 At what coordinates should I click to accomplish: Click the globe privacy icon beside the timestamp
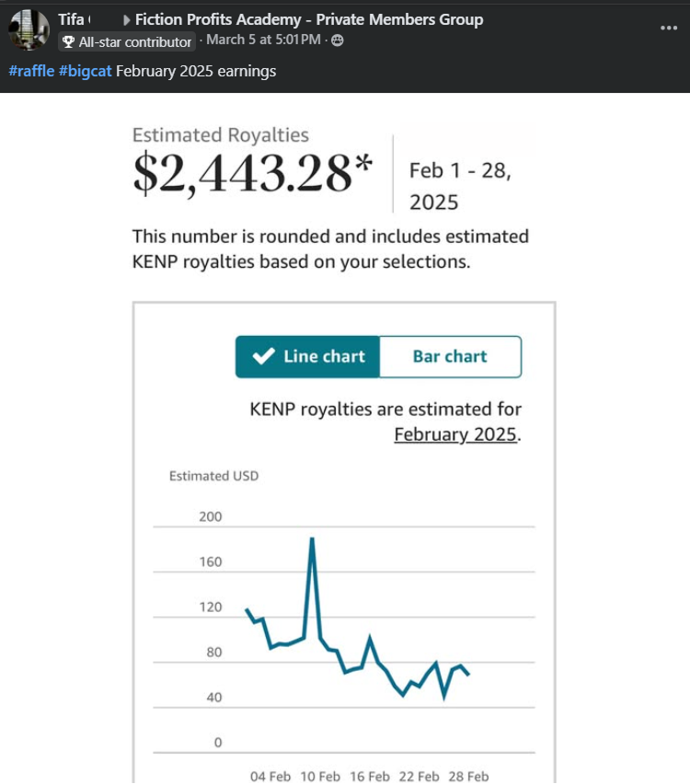[338, 40]
